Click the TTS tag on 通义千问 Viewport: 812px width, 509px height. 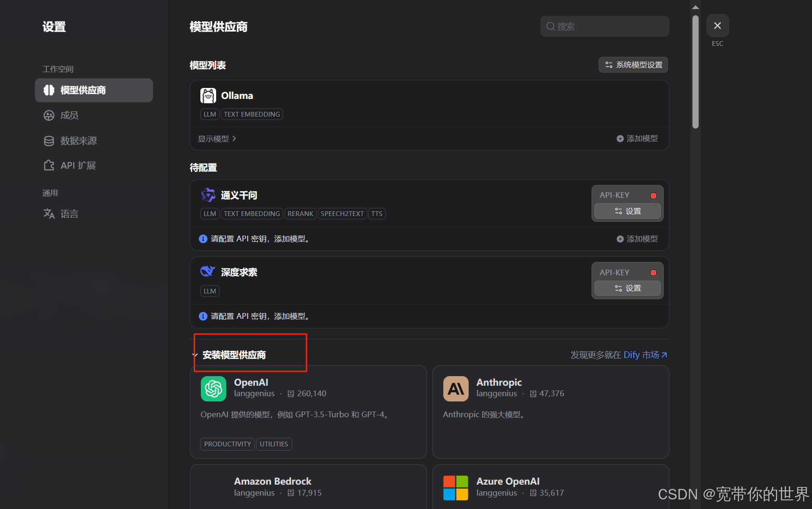[x=377, y=214]
